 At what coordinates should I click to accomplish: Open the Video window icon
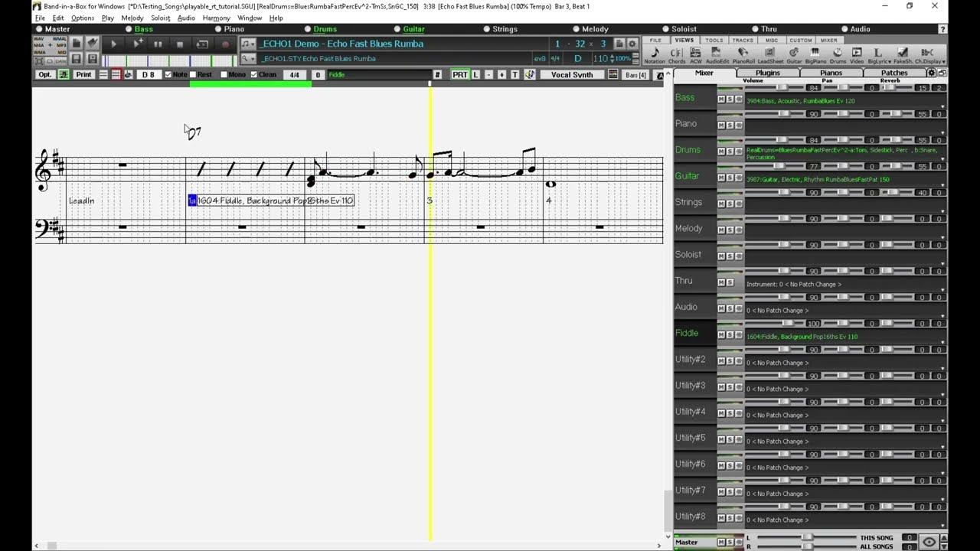(x=857, y=56)
